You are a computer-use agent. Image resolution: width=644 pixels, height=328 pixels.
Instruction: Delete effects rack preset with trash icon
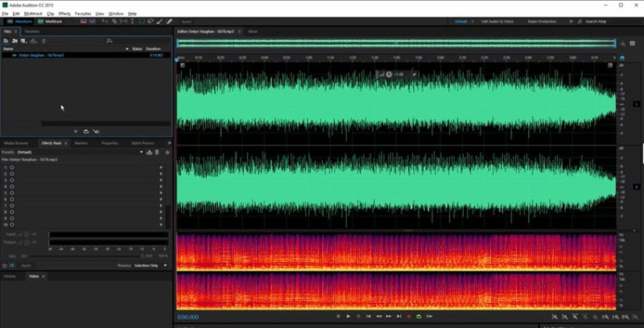click(159, 151)
